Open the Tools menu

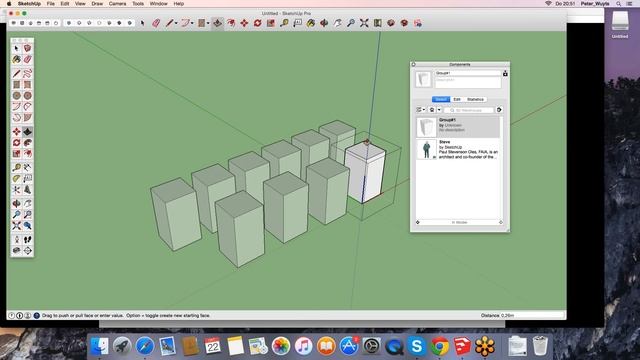[x=138, y=4]
